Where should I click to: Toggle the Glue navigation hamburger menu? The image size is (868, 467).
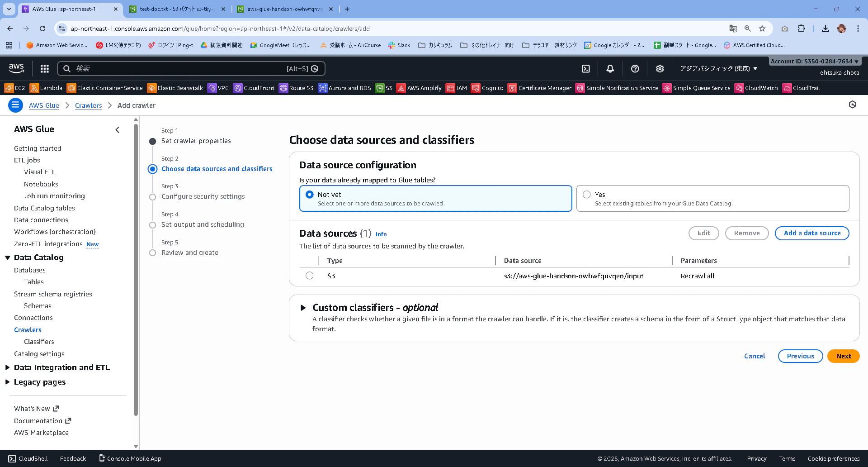click(15, 105)
